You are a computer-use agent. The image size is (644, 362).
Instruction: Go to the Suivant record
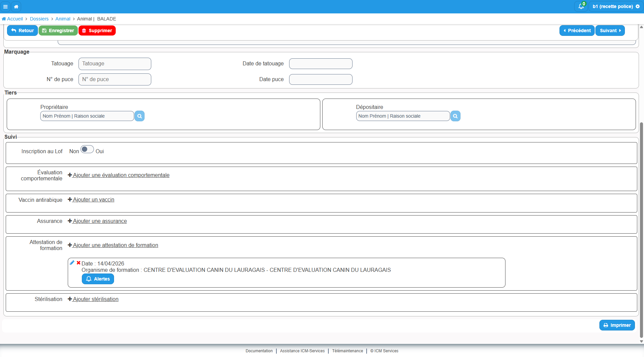[x=610, y=31]
